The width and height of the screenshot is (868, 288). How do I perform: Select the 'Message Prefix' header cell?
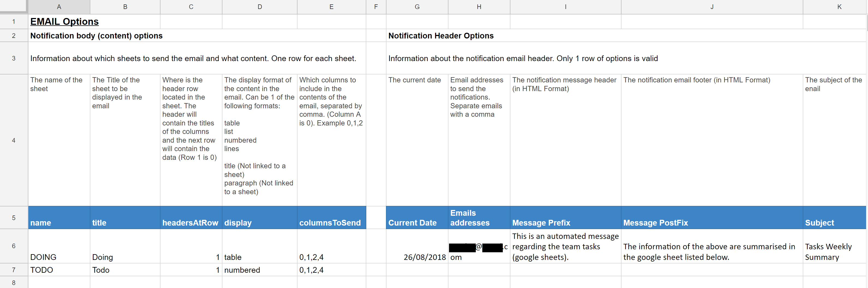click(x=566, y=218)
